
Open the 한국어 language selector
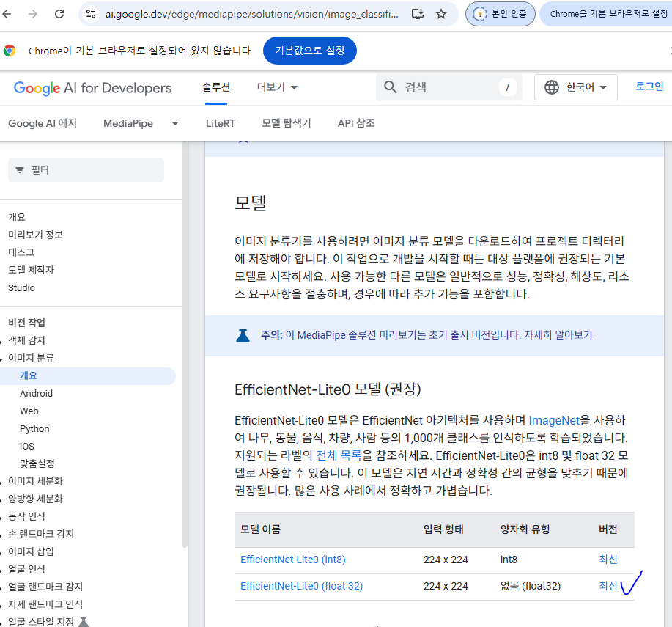575,87
